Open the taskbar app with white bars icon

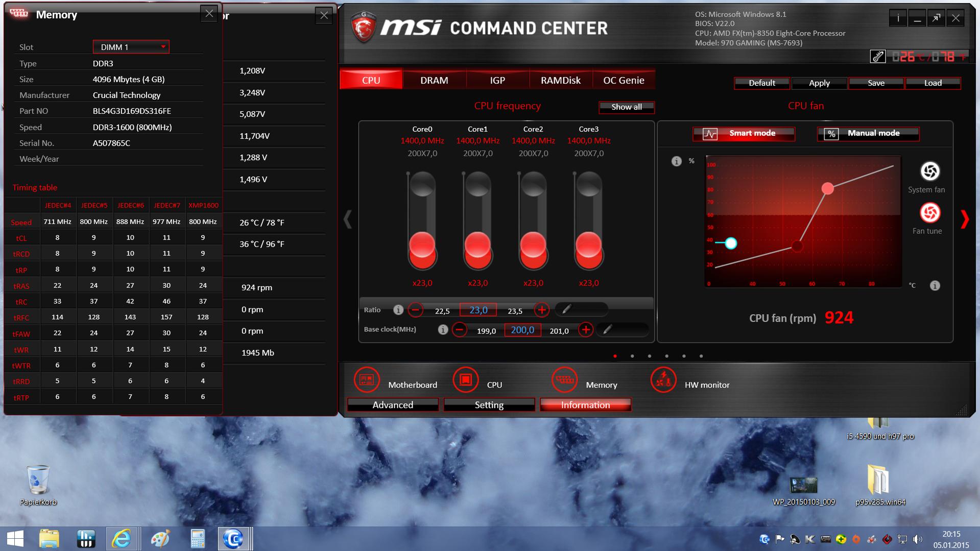86,539
